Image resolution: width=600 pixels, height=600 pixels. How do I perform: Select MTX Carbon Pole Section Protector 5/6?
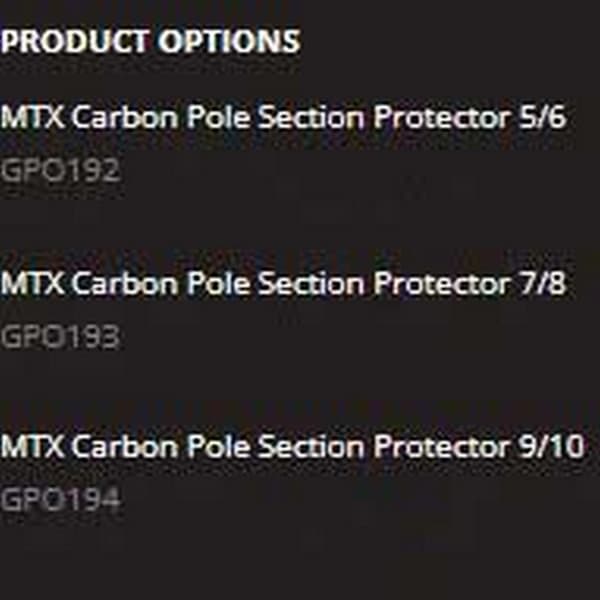pos(283,116)
